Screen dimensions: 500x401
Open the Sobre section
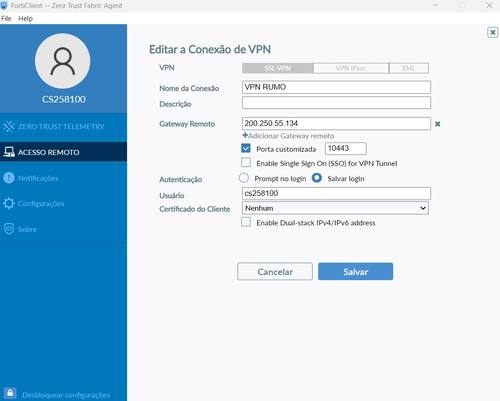click(x=63, y=229)
